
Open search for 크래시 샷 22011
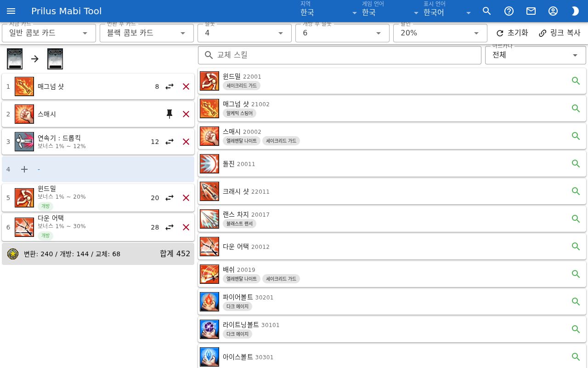(x=576, y=191)
